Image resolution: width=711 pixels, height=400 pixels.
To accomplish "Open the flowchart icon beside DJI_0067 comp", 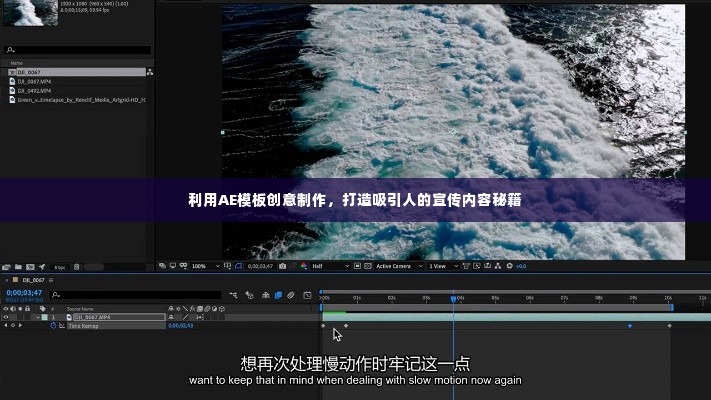I will coord(150,72).
